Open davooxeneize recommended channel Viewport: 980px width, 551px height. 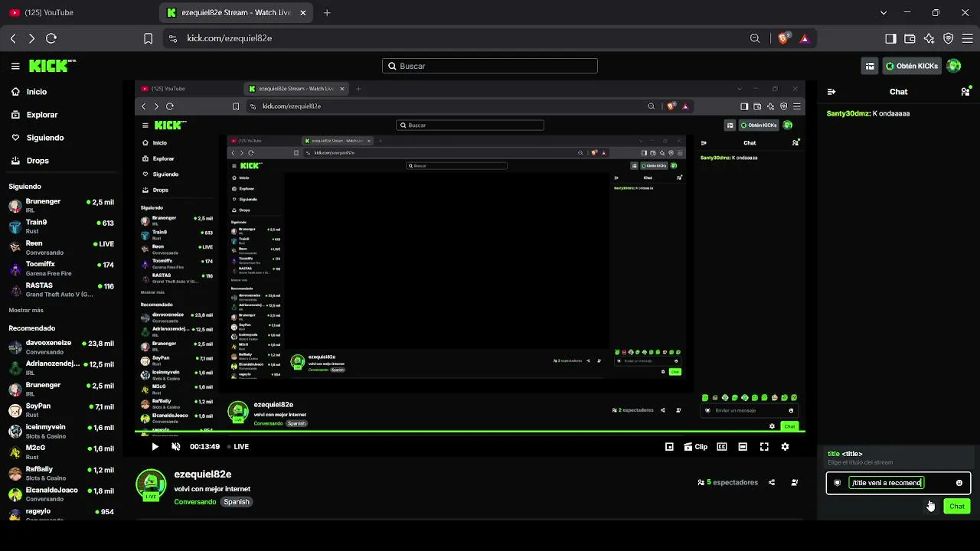pos(61,347)
